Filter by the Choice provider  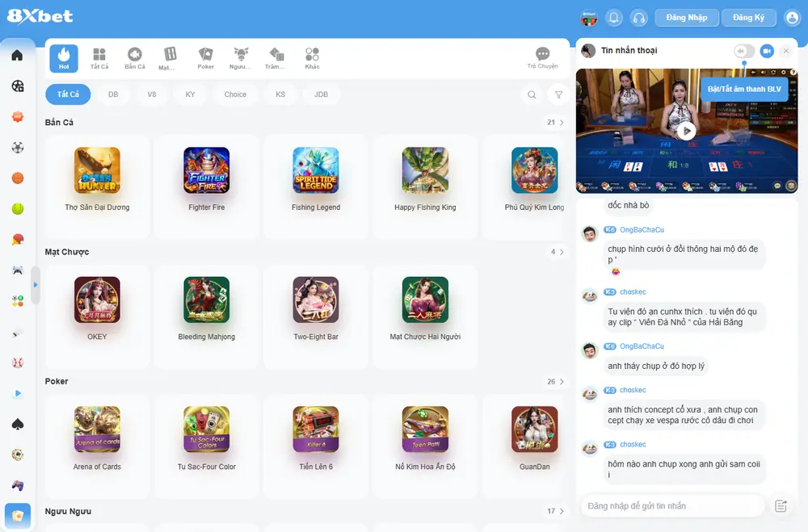235,94
